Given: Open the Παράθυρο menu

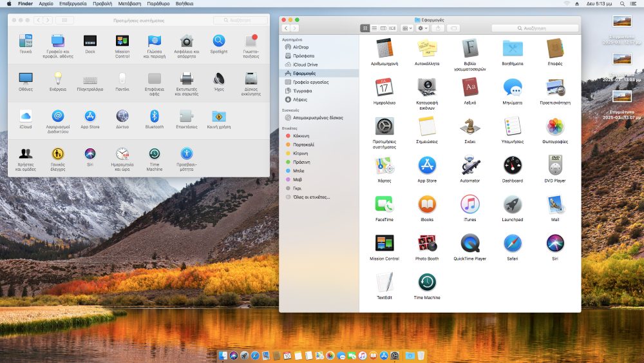Looking at the screenshot, I should point(158,4).
